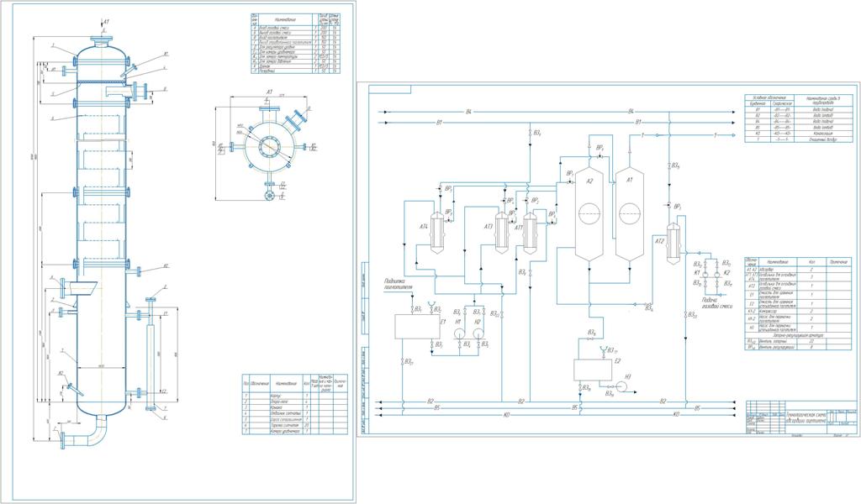Click the "А1" label on the absorber vessel

[x=630, y=180]
